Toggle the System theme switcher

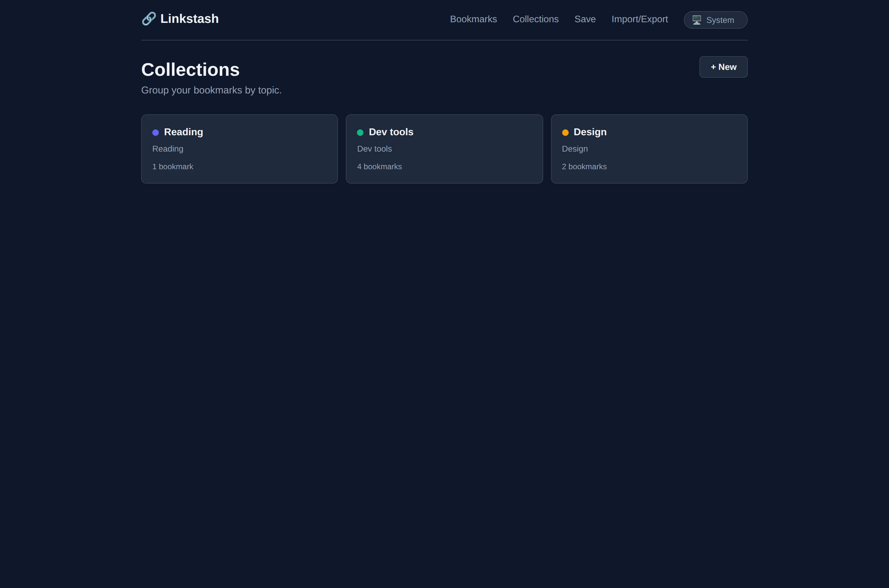coord(715,20)
